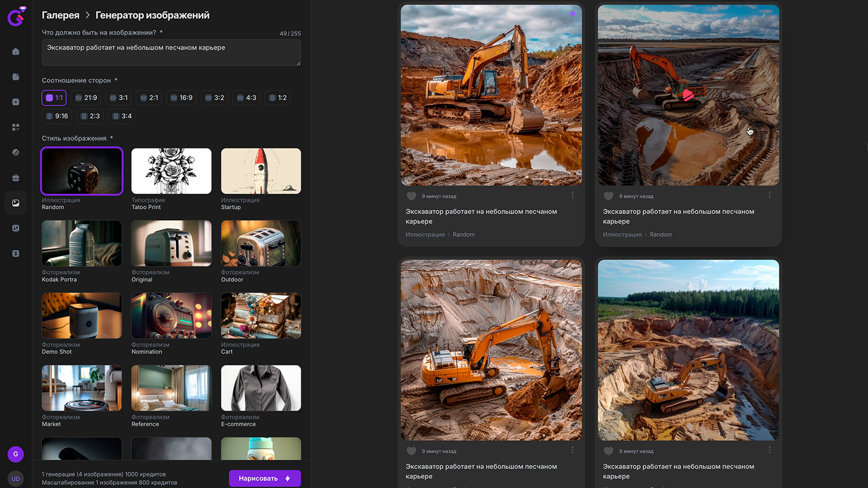Click the document page icon in sidebar
868x488 pixels.
(16, 77)
